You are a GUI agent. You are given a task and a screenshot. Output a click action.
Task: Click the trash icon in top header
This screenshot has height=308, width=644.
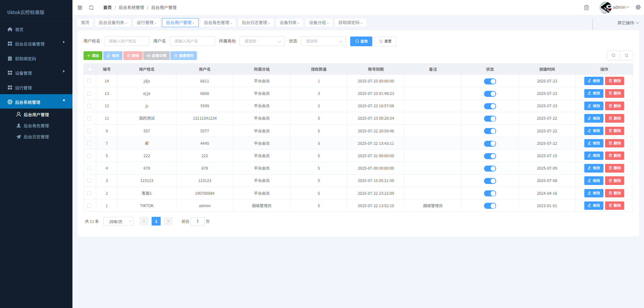click(x=586, y=7)
